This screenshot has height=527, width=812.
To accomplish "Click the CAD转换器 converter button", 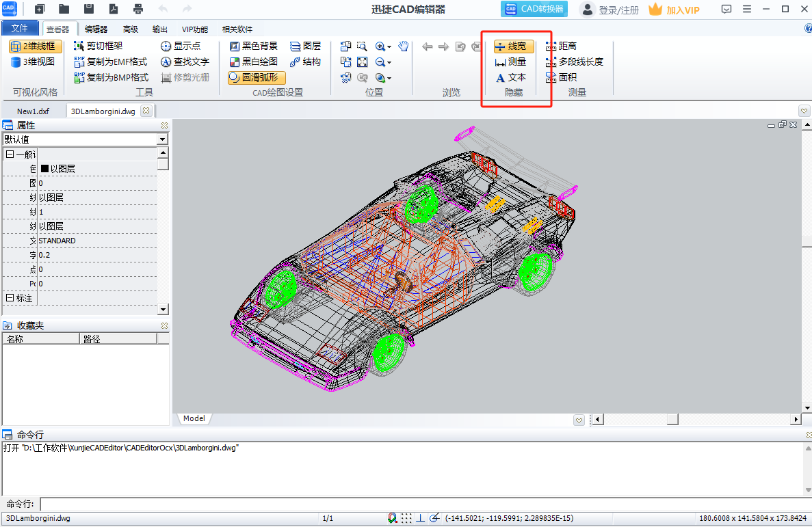I will pyautogui.click(x=534, y=10).
